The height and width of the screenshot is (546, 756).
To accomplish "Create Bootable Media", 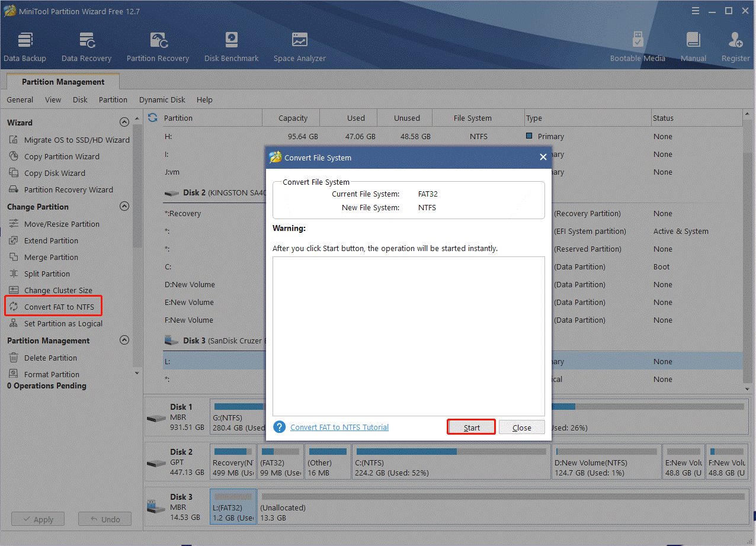I will click(x=638, y=47).
